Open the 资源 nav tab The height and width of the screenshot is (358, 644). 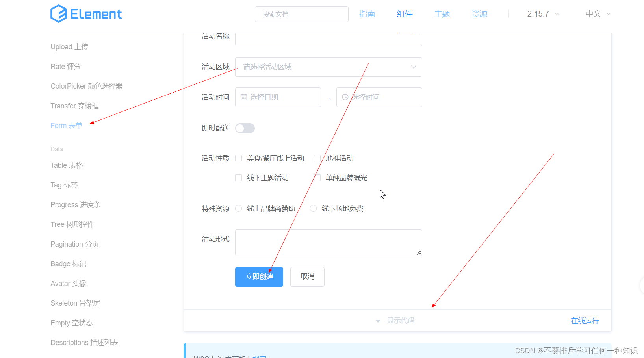coord(479,14)
